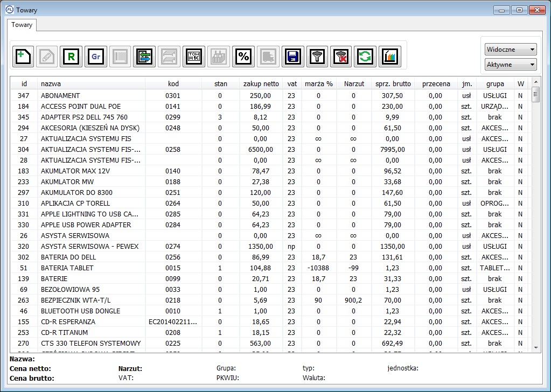Image resolution: width=551 pixels, height=392 pixels.
Task: Sort by the grupa column header
Action: click(x=495, y=84)
